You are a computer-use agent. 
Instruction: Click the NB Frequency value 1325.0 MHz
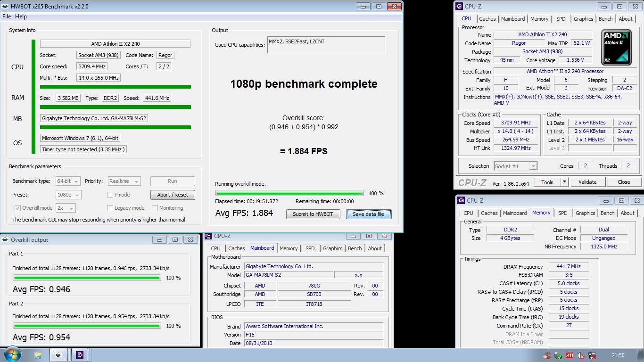[604, 247]
